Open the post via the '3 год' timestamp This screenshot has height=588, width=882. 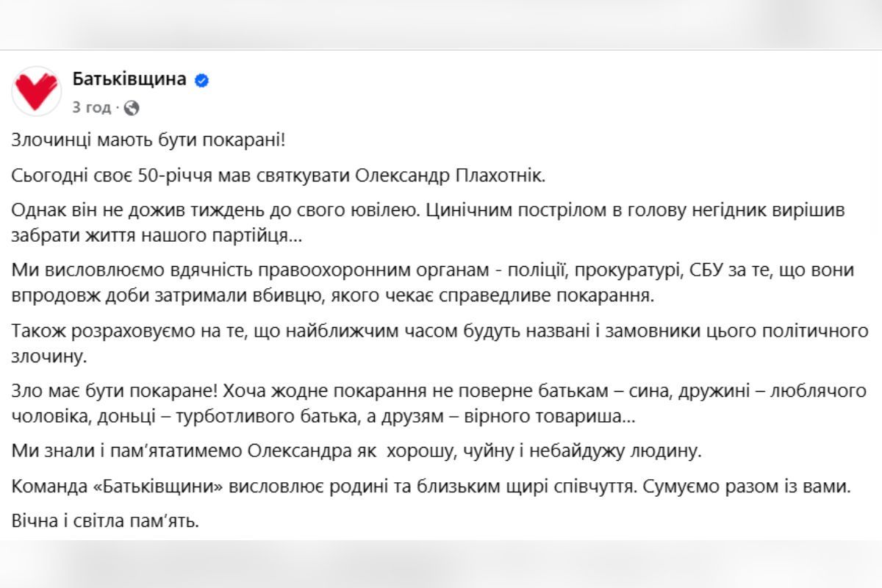coord(90,107)
